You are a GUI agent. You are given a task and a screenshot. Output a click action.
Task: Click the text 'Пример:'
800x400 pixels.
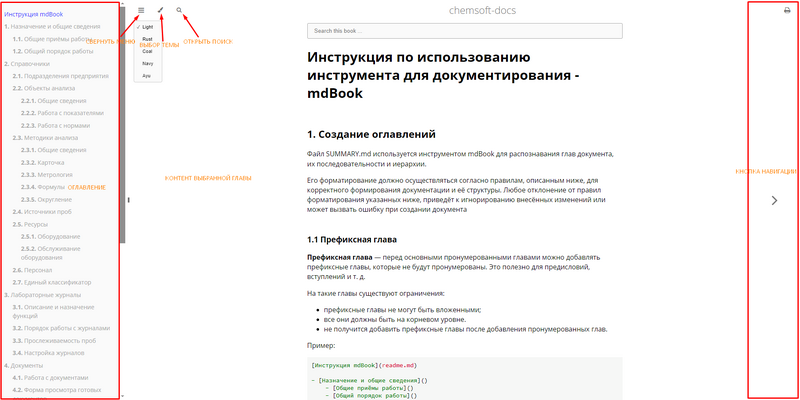(321, 345)
